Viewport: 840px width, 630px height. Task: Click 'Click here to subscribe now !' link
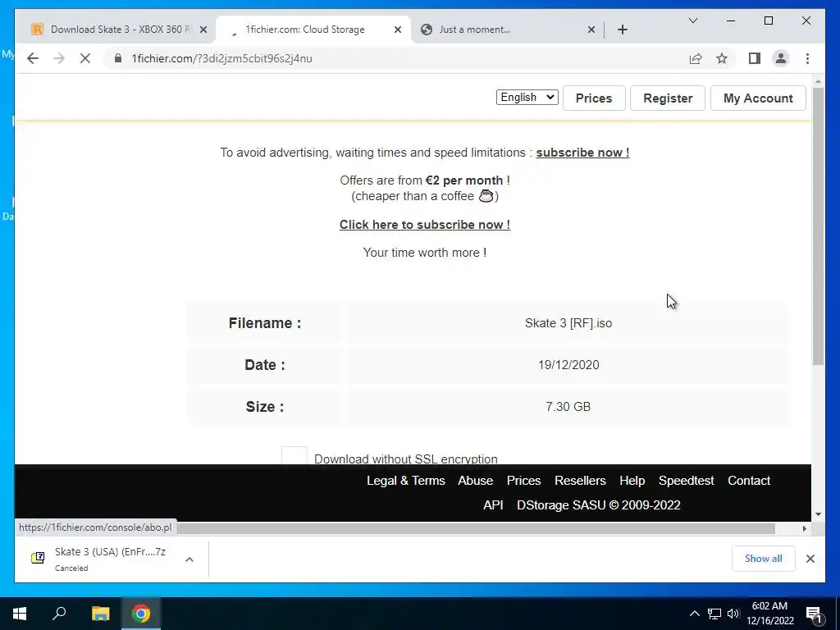[x=425, y=225]
